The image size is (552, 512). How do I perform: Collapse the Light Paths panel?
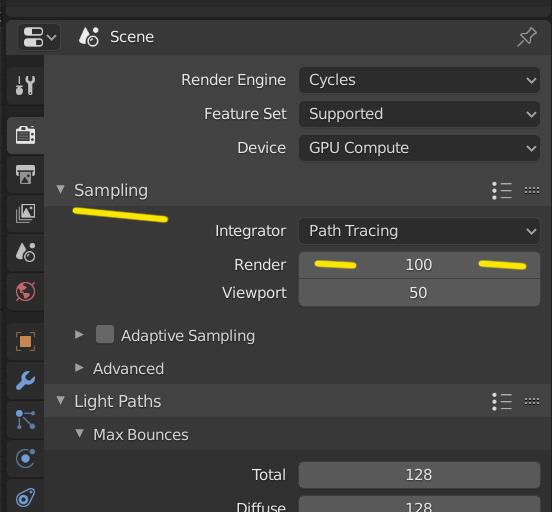coord(61,400)
